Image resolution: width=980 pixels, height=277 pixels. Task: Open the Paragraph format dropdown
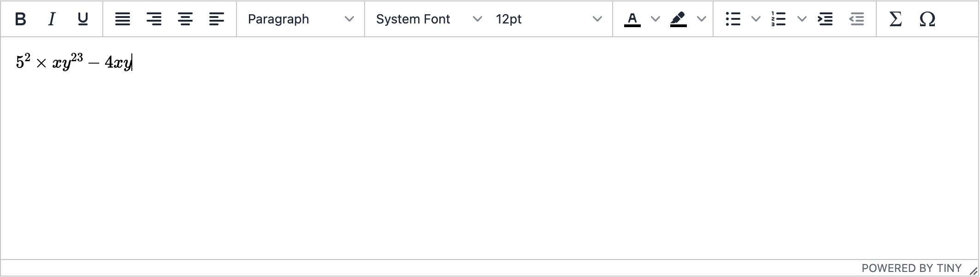click(x=301, y=19)
